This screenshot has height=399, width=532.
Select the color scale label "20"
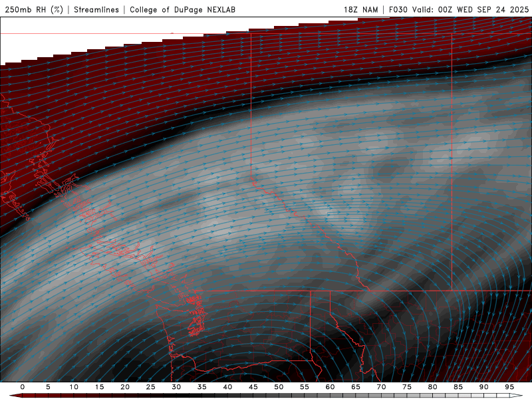(125, 387)
